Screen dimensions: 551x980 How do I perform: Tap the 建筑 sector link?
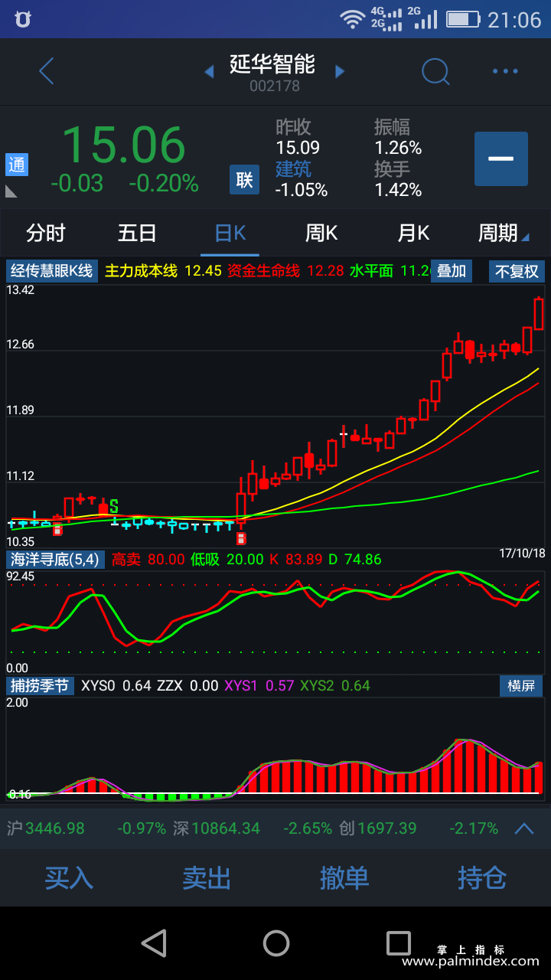pyautogui.click(x=294, y=169)
